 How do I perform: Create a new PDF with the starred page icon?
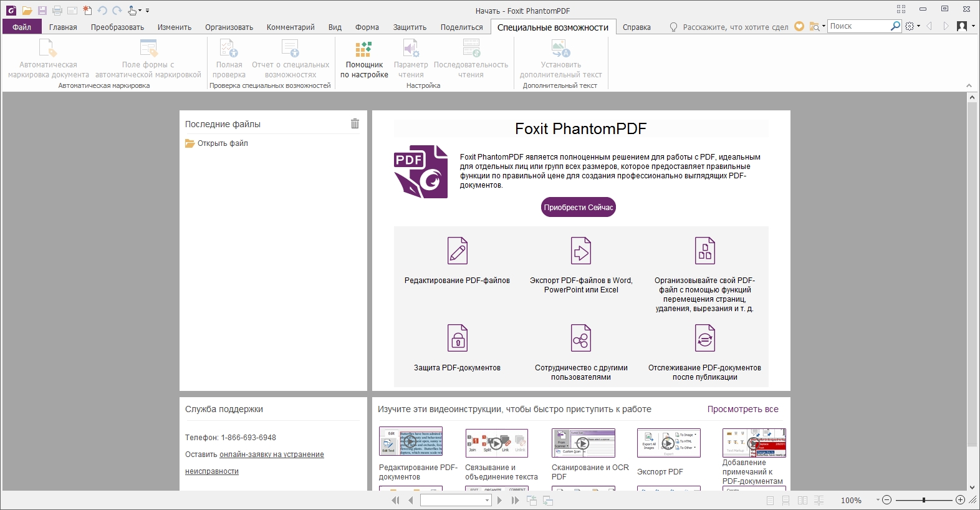click(x=87, y=11)
